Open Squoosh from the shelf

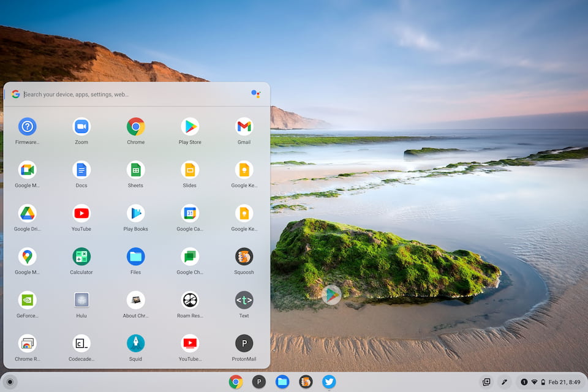(x=306, y=382)
